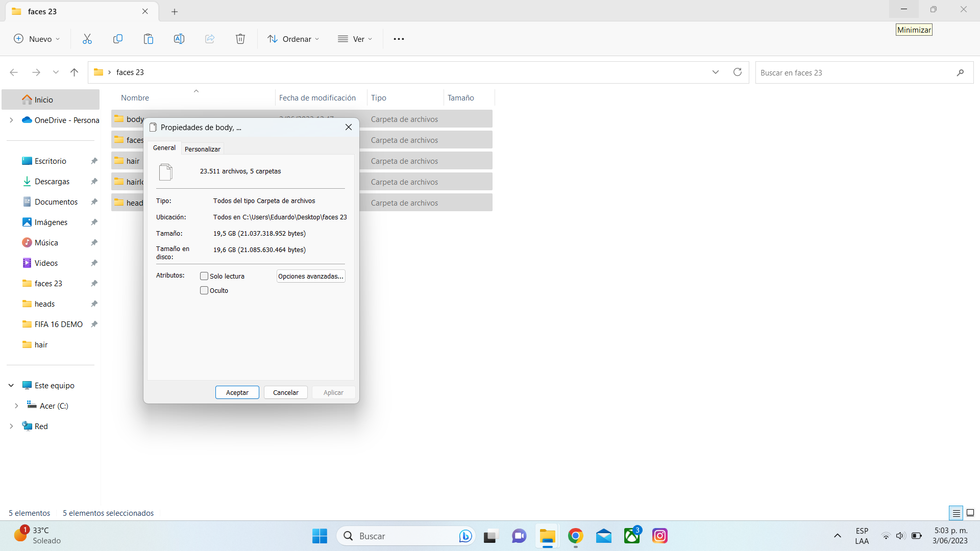Collapse Este equipo tree node
This screenshot has width=980, height=551.
(x=11, y=385)
